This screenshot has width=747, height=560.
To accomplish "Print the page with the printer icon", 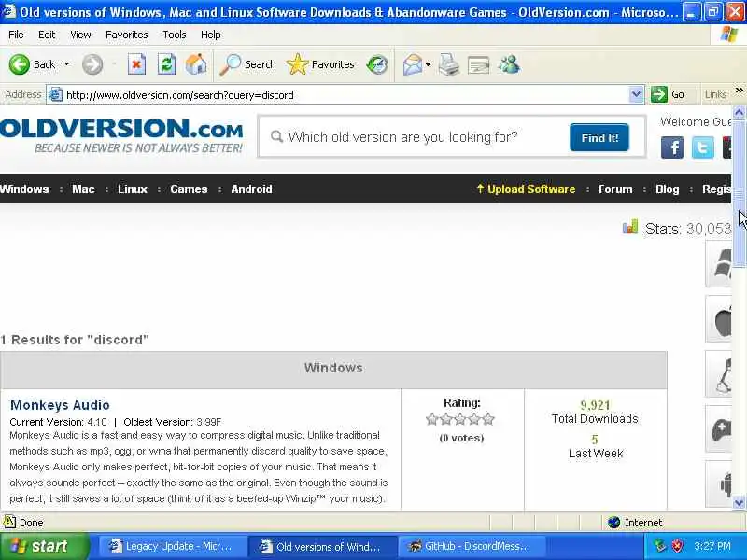I will (x=449, y=64).
